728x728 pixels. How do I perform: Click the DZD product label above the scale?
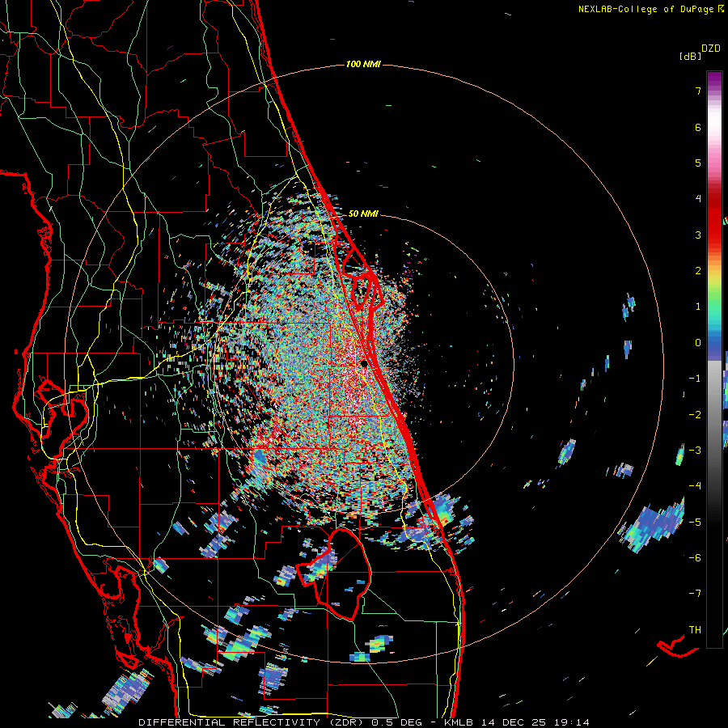click(711, 49)
